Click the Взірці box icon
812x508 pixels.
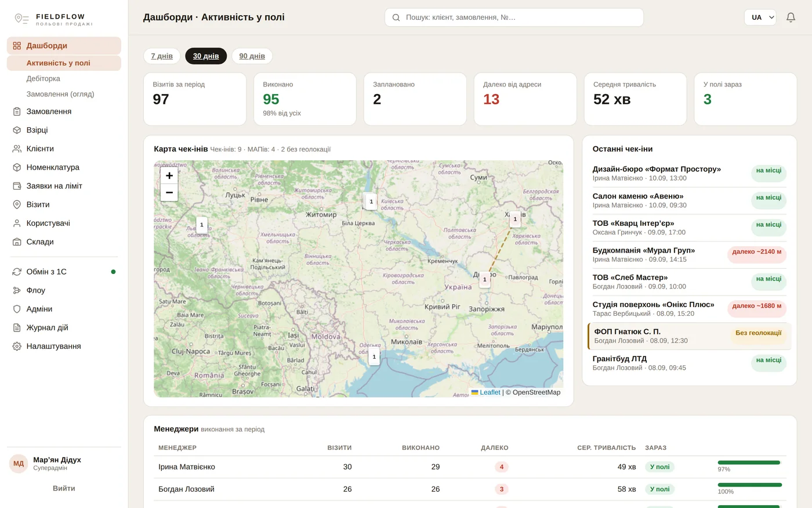[17, 130]
